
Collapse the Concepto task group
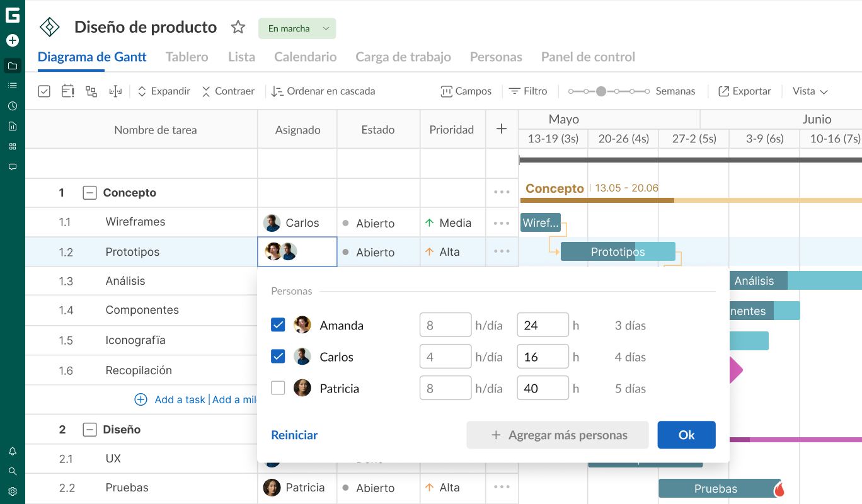coord(88,192)
